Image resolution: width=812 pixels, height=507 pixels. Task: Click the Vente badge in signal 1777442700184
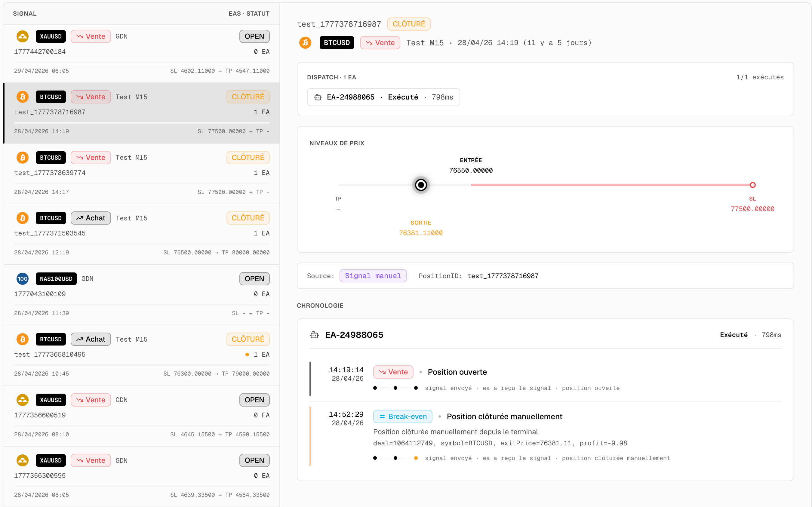91,36
